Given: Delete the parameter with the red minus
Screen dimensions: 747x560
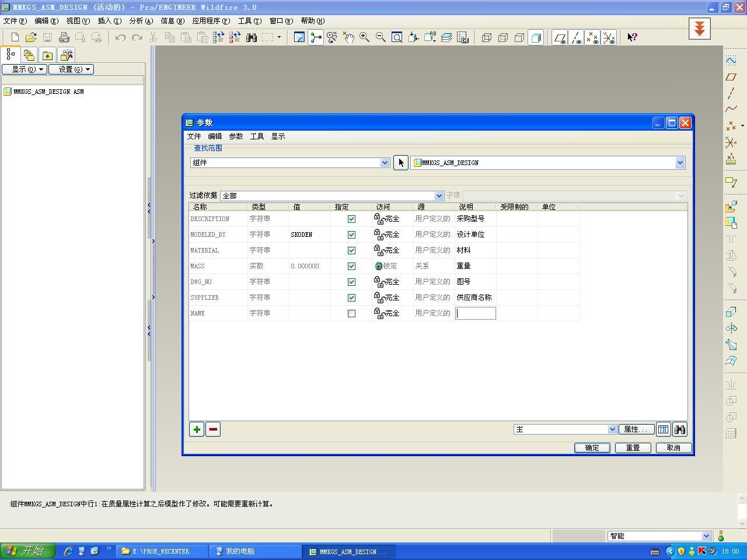Looking at the screenshot, I should [213, 429].
